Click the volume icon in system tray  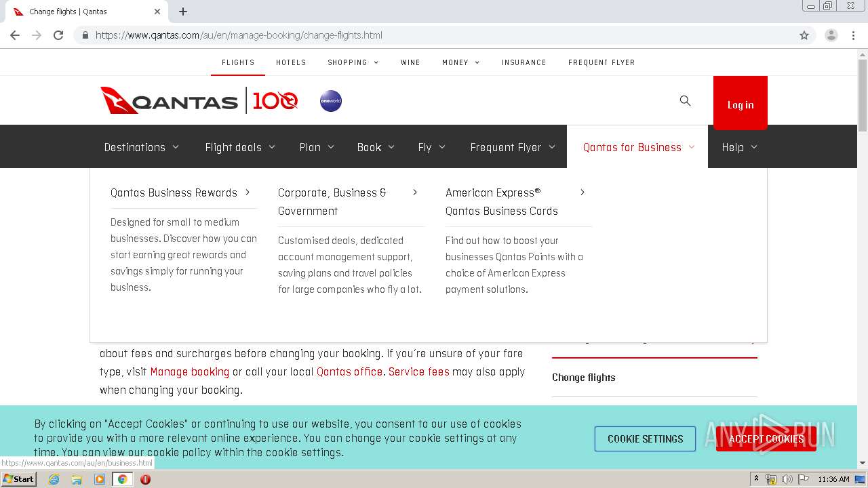pos(787,479)
